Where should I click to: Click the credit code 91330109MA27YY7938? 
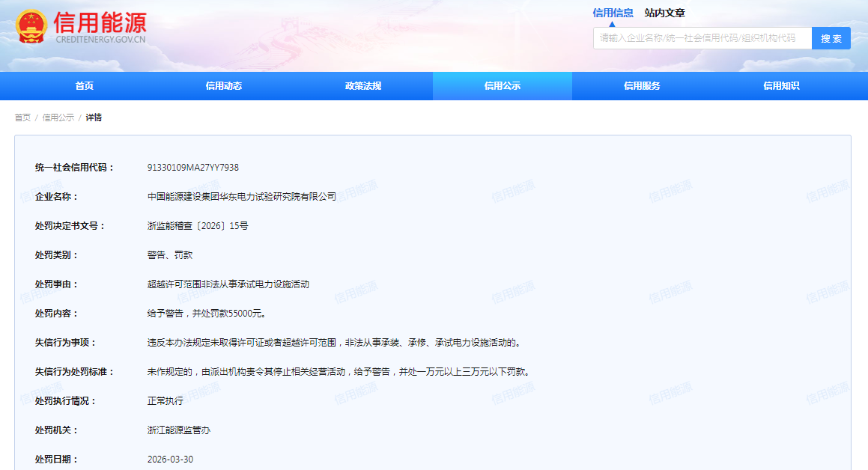tap(192, 168)
